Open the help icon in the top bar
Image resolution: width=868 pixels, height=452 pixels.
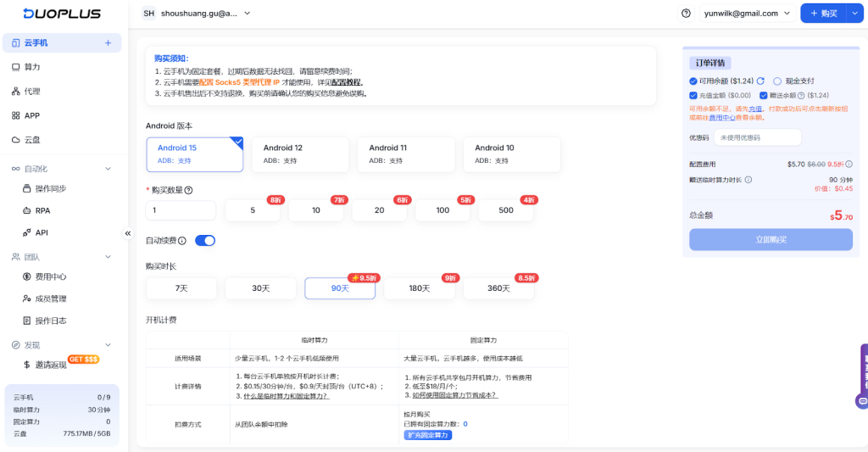686,14
